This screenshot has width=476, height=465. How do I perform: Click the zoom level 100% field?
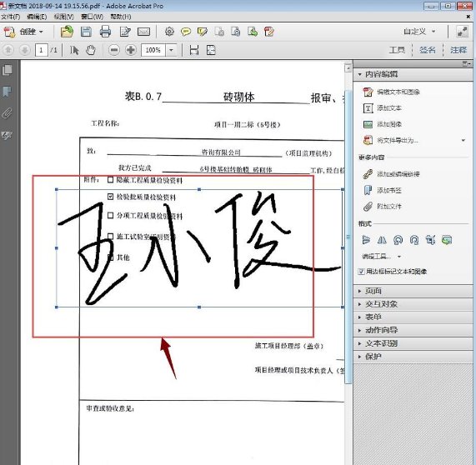153,50
